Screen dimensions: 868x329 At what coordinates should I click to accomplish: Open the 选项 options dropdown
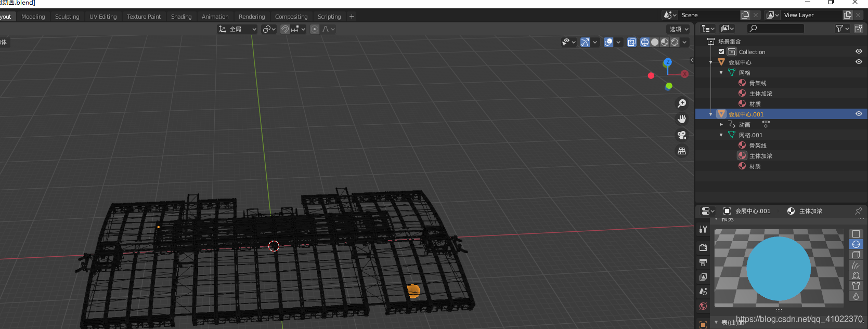678,29
